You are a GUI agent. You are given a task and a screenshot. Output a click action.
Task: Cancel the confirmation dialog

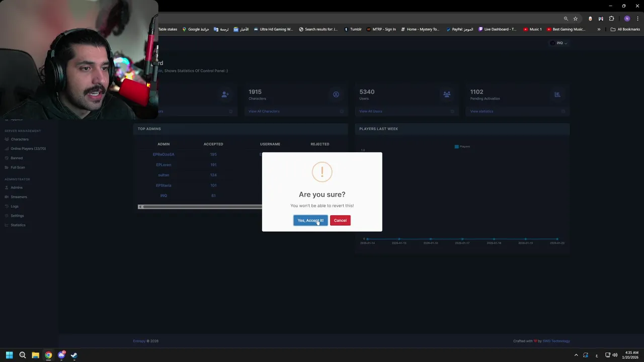(x=340, y=220)
